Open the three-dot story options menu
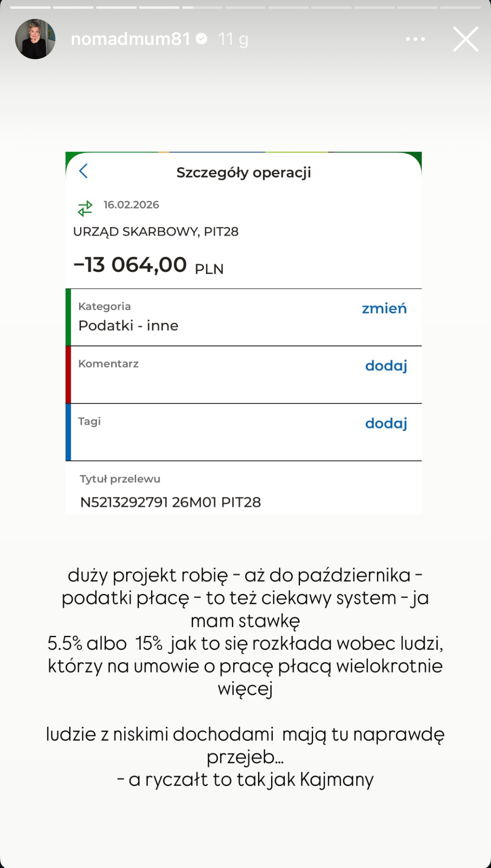This screenshot has width=491, height=868. tap(415, 39)
